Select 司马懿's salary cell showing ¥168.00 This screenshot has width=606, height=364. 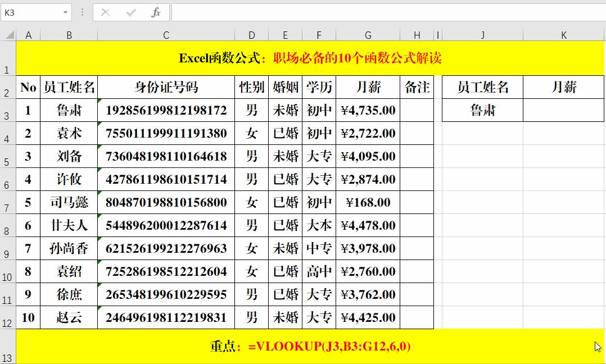(368, 202)
